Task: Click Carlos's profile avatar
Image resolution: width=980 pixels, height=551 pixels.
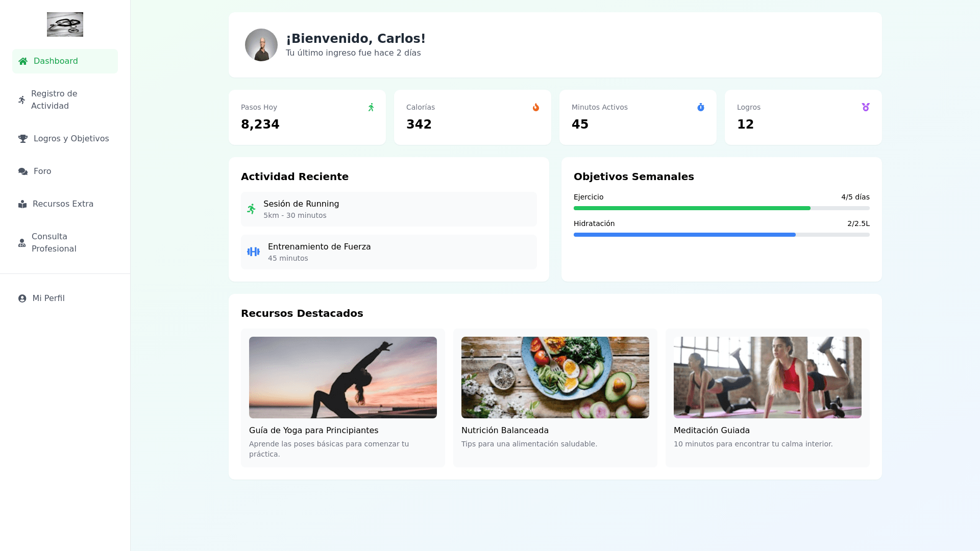Action: pos(261,45)
